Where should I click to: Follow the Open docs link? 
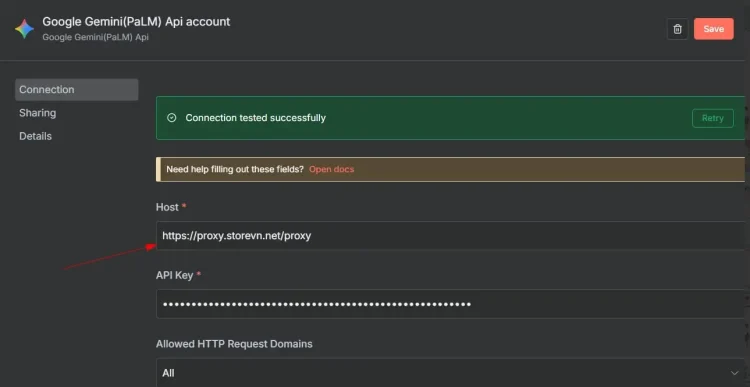(x=331, y=169)
